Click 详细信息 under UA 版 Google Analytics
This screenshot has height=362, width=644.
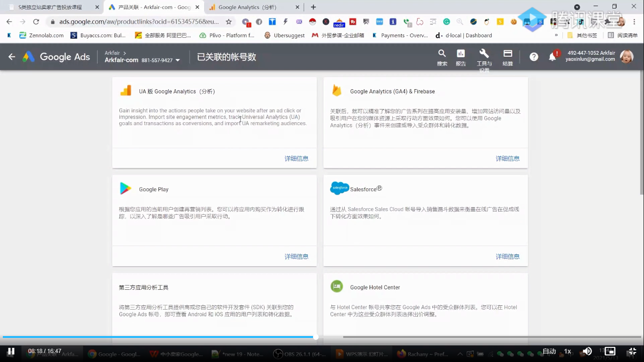click(297, 159)
